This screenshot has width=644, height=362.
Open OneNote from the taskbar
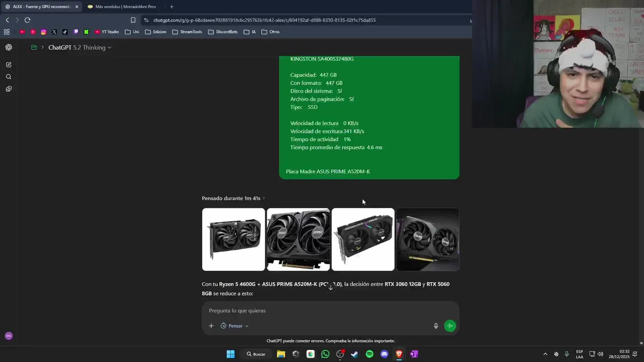[414, 354]
